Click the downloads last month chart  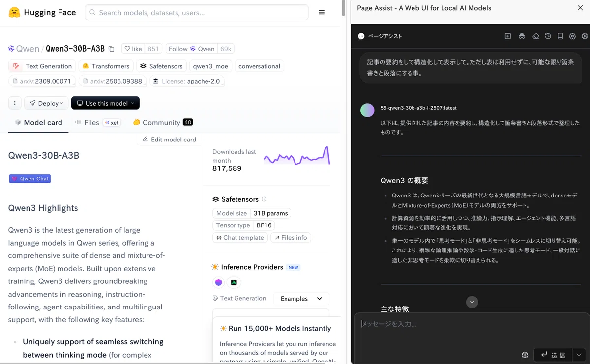click(x=297, y=156)
